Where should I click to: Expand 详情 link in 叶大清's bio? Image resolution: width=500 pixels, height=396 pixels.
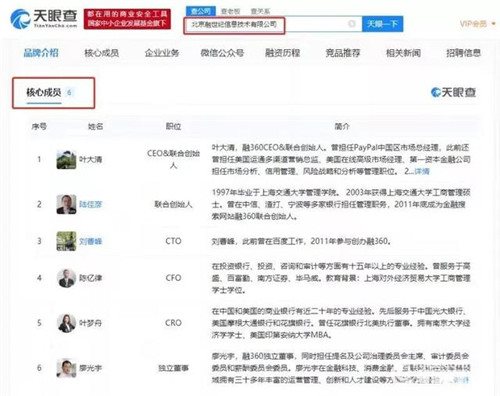422,171
